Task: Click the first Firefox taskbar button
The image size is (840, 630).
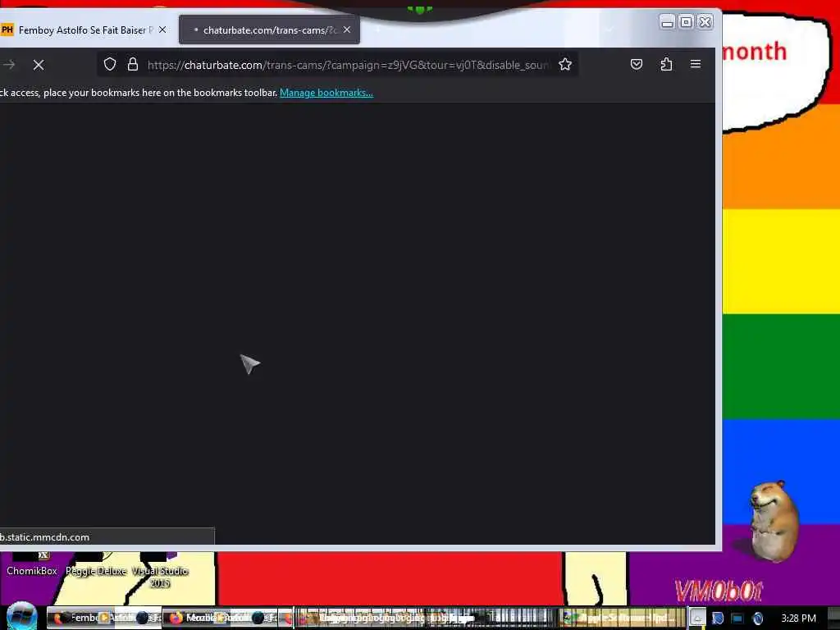Action: [104, 618]
